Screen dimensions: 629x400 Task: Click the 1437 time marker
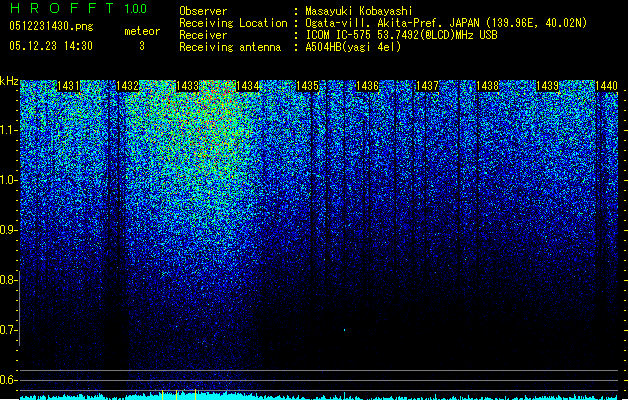click(427, 86)
